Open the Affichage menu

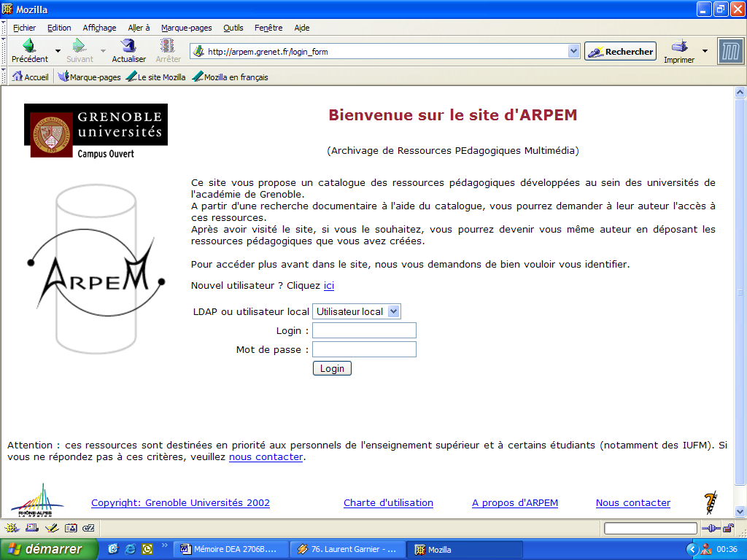coord(99,28)
